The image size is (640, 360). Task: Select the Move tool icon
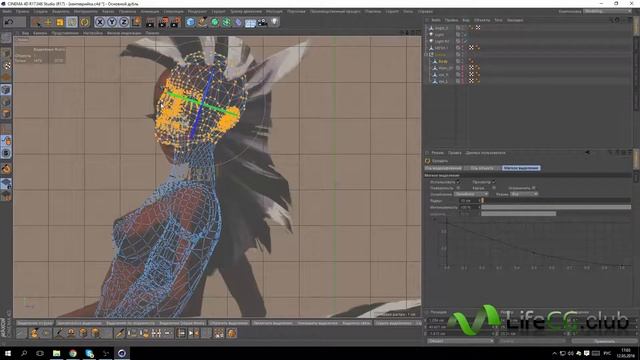point(48,22)
